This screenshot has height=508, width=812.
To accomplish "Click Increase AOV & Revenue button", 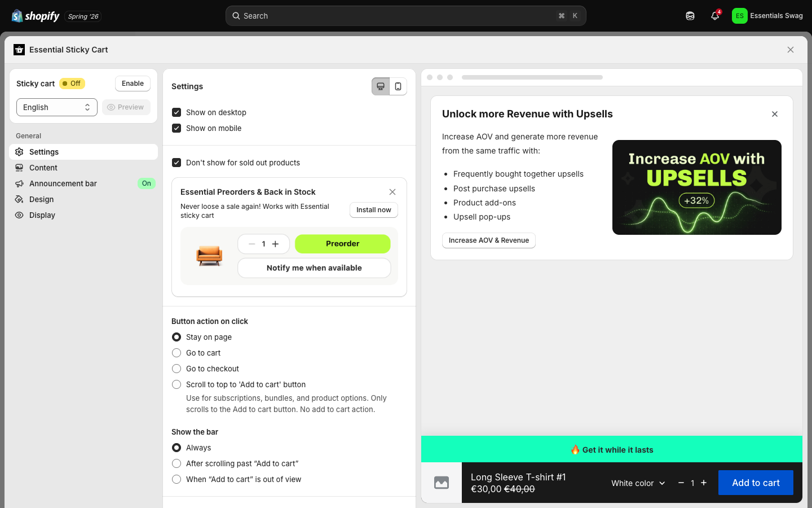I will tap(489, 240).
